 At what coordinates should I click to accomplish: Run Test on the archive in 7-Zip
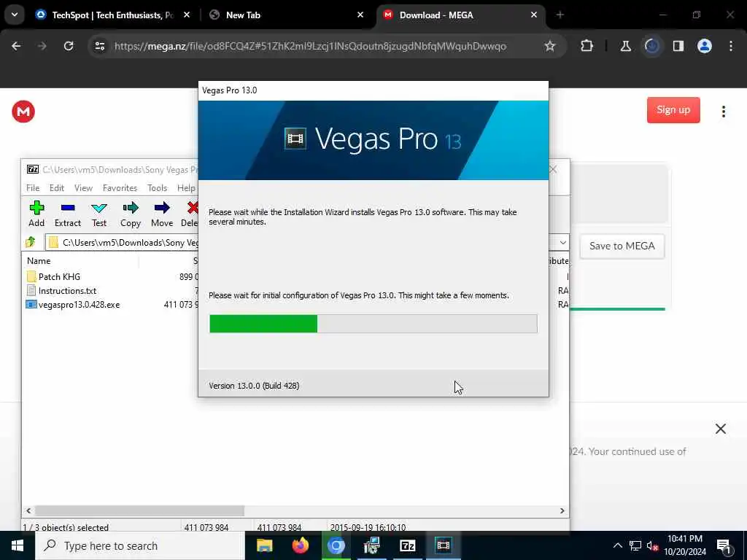(99, 214)
